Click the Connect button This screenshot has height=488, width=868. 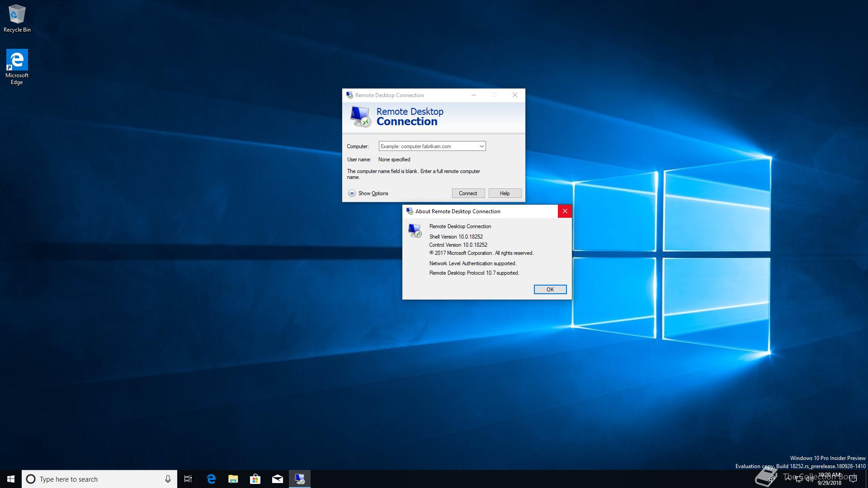(468, 193)
